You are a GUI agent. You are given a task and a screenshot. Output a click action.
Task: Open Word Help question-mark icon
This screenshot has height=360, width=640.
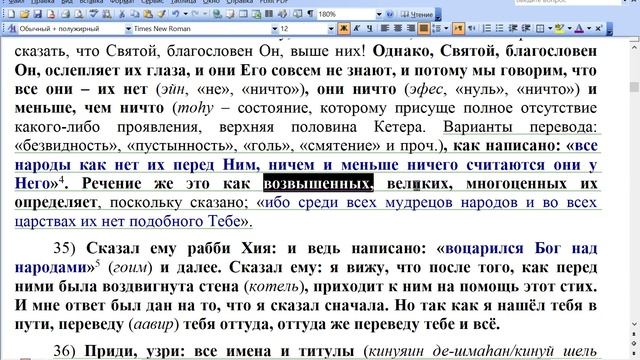pyautogui.click(x=390, y=14)
